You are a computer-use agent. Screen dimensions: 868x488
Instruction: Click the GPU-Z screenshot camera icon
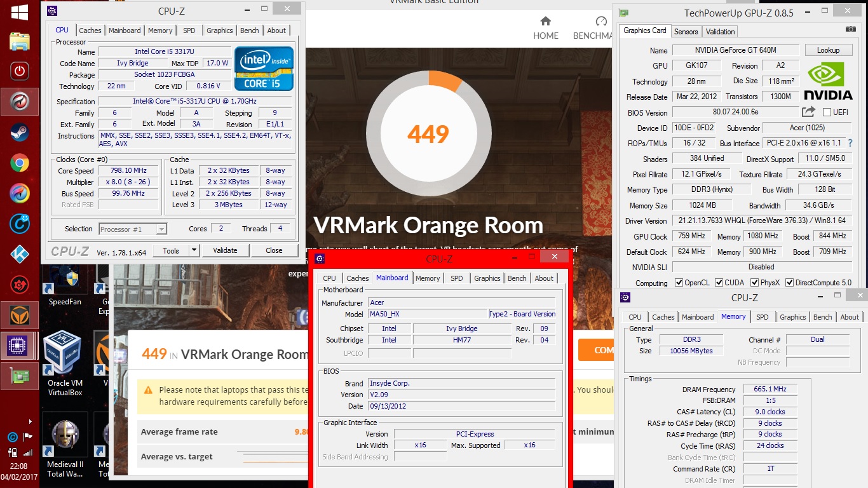[850, 29]
